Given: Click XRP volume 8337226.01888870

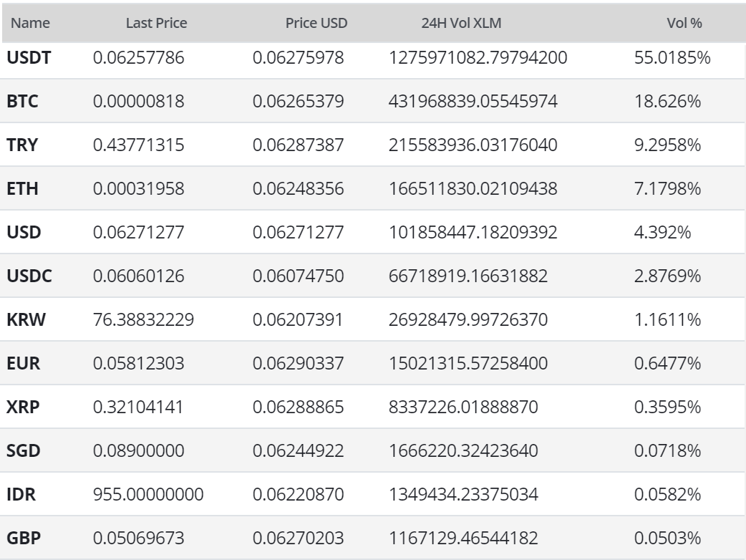Looking at the screenshot, I should click(463, 407).
